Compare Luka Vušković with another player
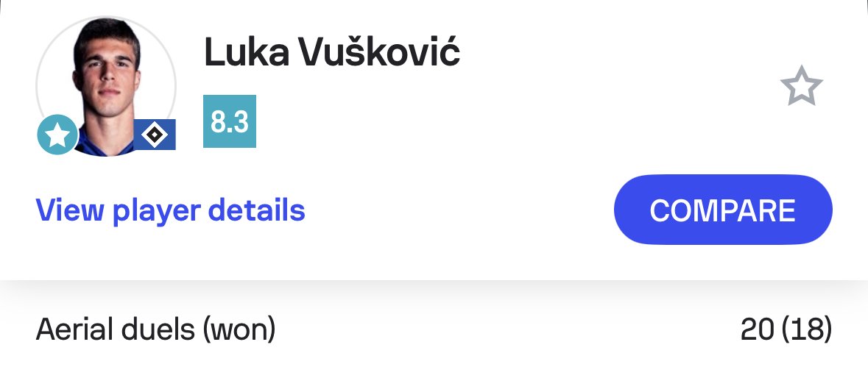This screenshot has width=868, height=378. tap(722, 210)
